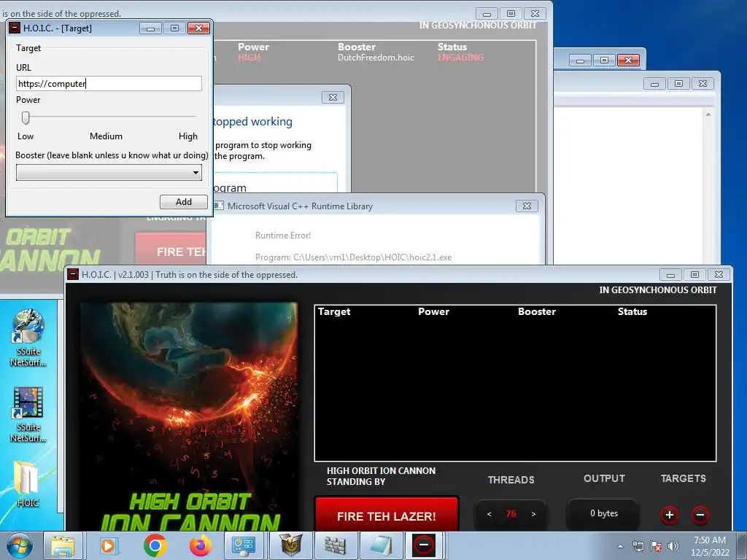The image size is (747, 560).
Task: Show hidden tray icons arrow
Action: [620, 546]
